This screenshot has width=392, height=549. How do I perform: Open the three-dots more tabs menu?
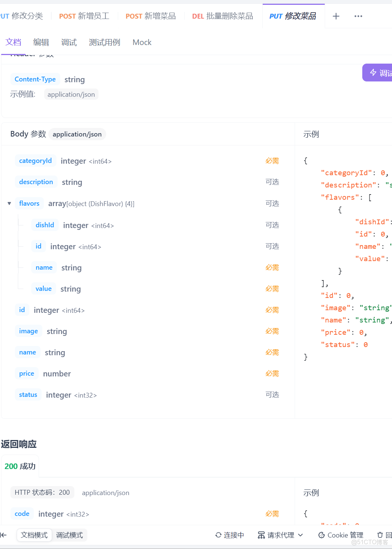(x=358, y=16)
